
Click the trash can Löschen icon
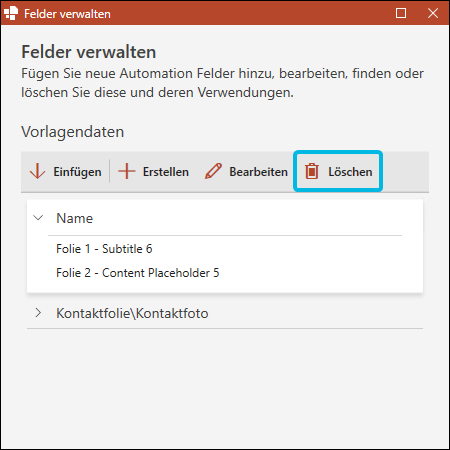pyautogui.click(x=312, y=171)
